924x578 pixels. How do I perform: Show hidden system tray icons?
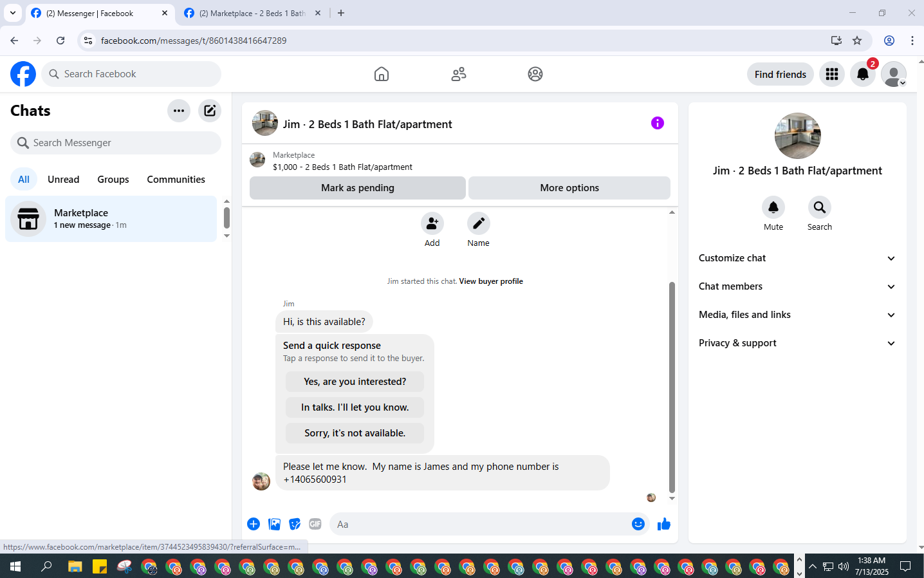813,566
